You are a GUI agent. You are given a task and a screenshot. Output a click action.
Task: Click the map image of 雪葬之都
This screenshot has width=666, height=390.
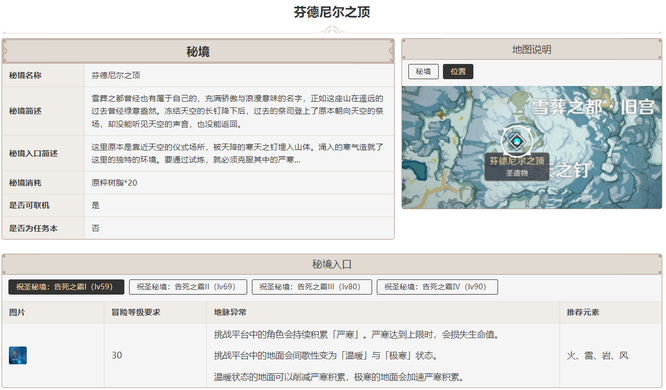click(x=532, y=147)
